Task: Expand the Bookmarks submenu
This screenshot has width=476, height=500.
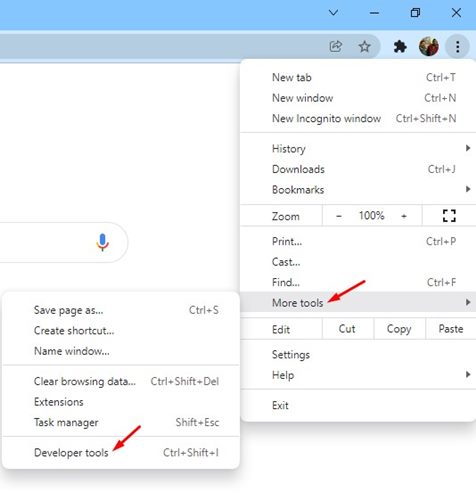Action: (x=357, y=189)
